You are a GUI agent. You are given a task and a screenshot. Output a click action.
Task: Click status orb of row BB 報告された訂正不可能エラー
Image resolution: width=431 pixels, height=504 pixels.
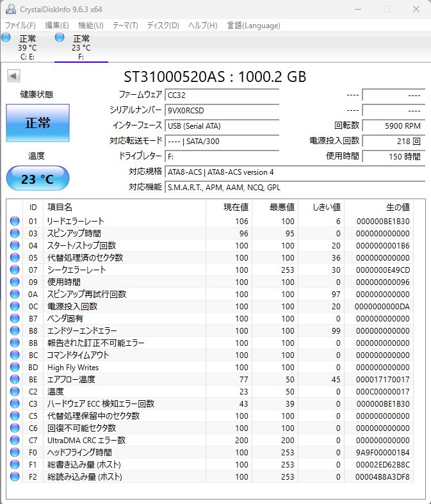point(15,343)
